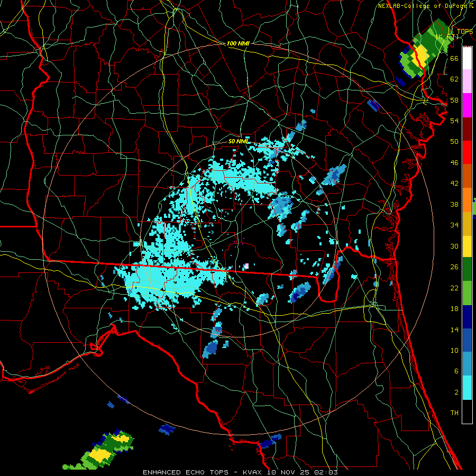Click the '34' legend value

pyautogui.click(x=454, y=225)
